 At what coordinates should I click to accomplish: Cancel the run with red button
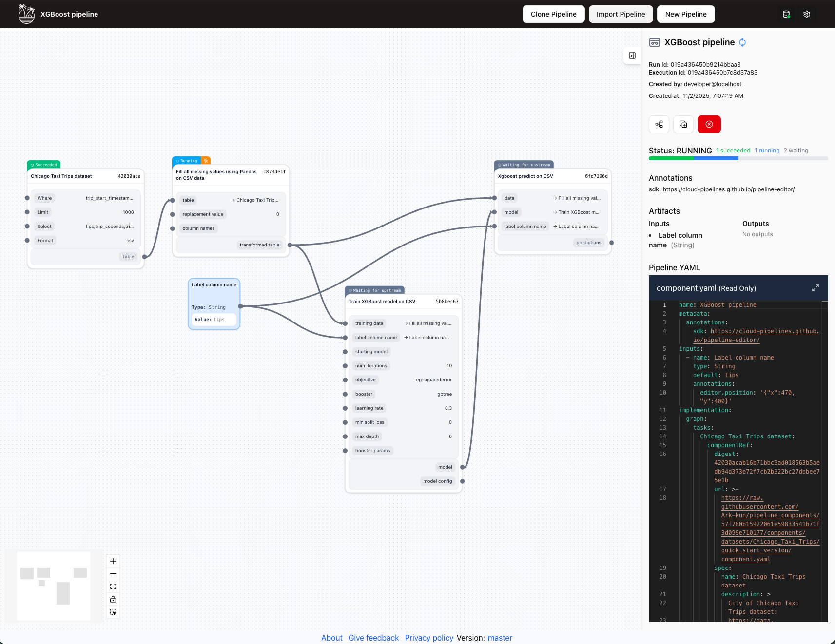[709, 124]
